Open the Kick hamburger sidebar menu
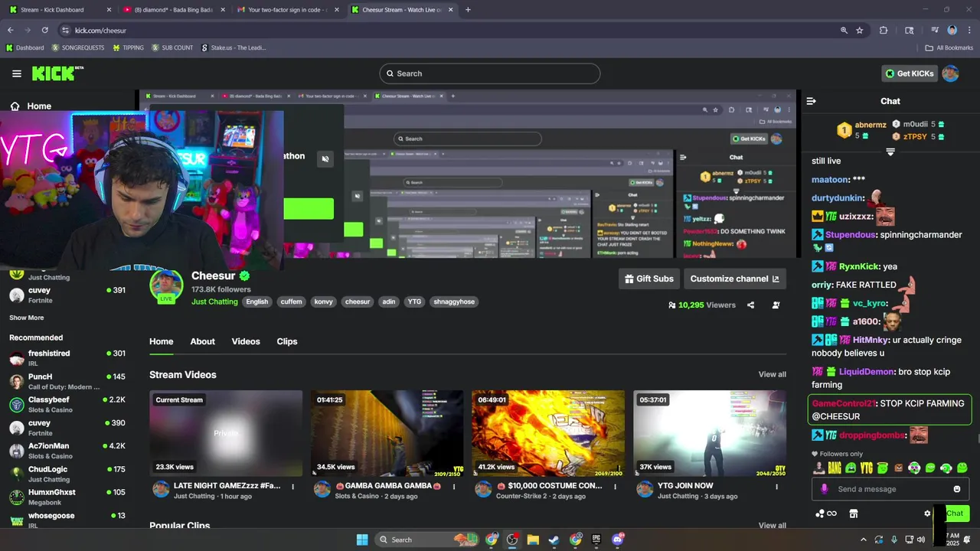The height and width of the screenshot is (551, 980). coord(17,73)
